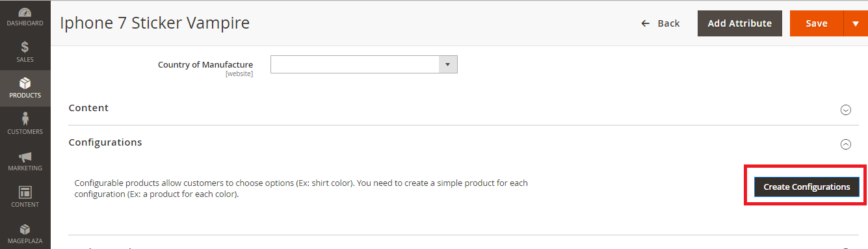Open the Dashboard sidebar menu
The height and width of the screenshot is (249, 868).
(25, 18)
